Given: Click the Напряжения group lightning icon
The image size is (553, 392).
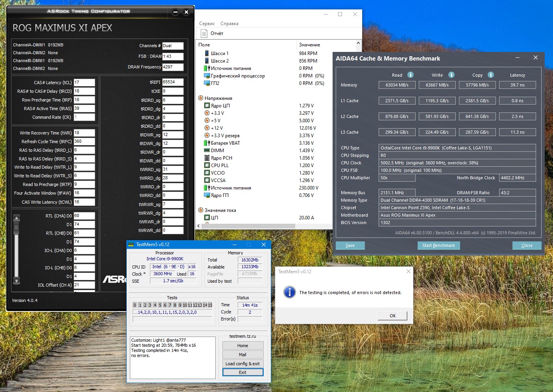Looking at the screenshot, I should coord(201,98).
